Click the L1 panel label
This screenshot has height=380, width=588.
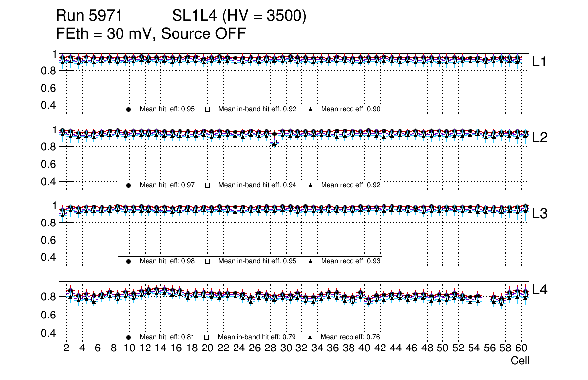click(x=540, y=62)
